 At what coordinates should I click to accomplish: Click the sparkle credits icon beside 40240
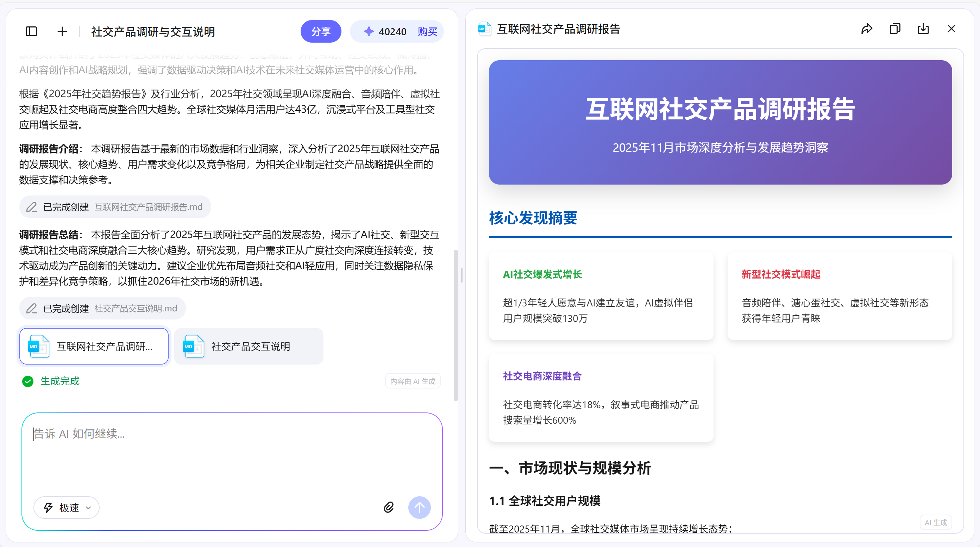(x=369, y=31)
